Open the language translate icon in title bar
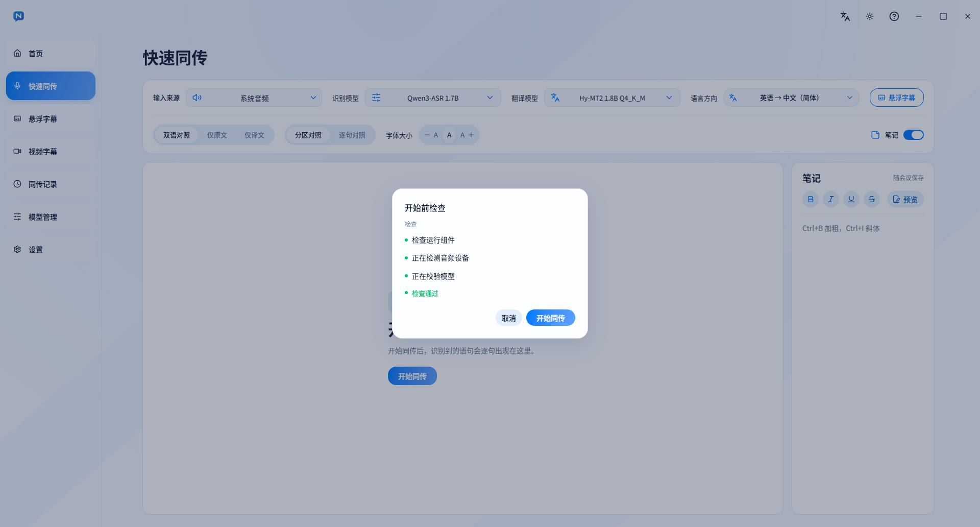This screenshot has width=980, height=527. 845,16
